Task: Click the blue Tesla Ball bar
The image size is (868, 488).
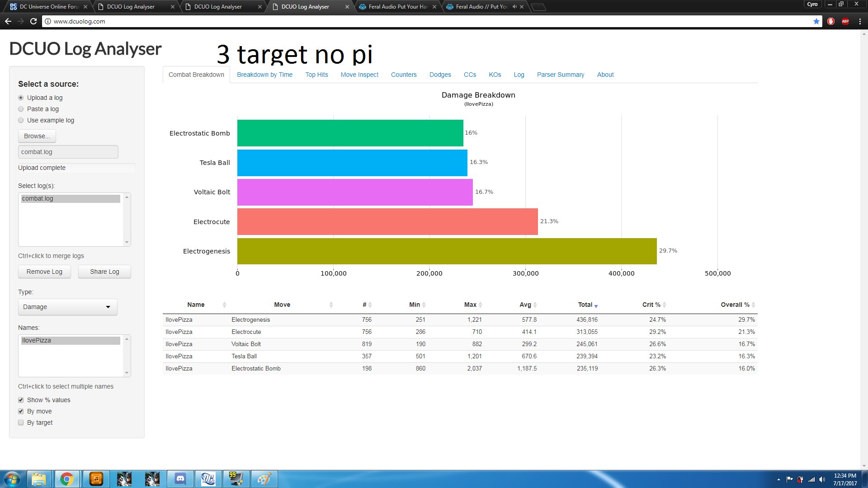Action: 352,163
